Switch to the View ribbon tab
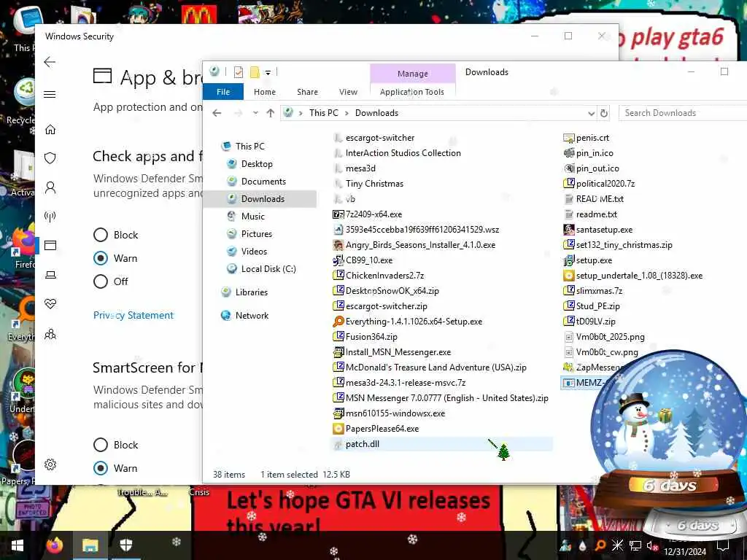This screenshot has height=560, width=747. tap(348, 92)
